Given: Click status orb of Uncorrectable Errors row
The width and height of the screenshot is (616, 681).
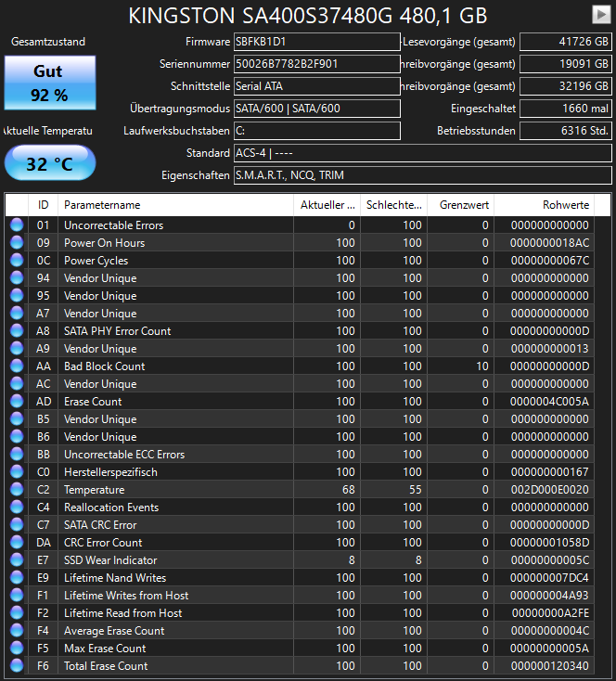Looking at the screenshot, I should (x=17, y=225).
